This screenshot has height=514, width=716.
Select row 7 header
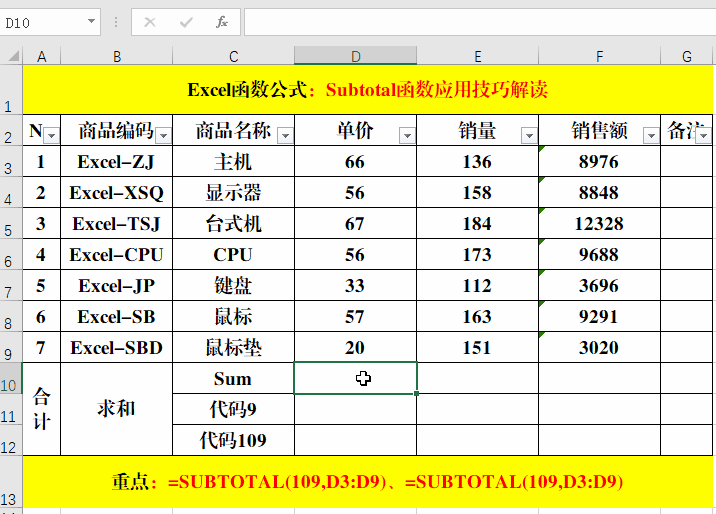click(x=11, y=286)
